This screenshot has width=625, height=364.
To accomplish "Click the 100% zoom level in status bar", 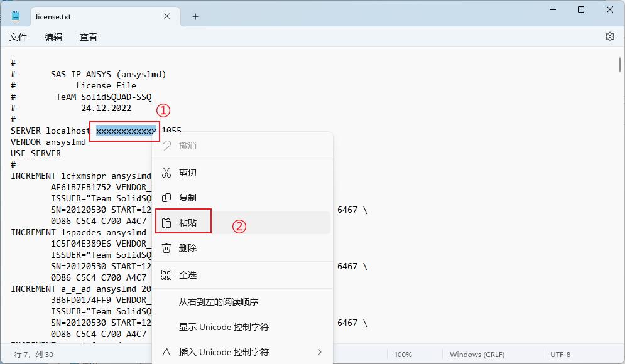I will [403, 355].
